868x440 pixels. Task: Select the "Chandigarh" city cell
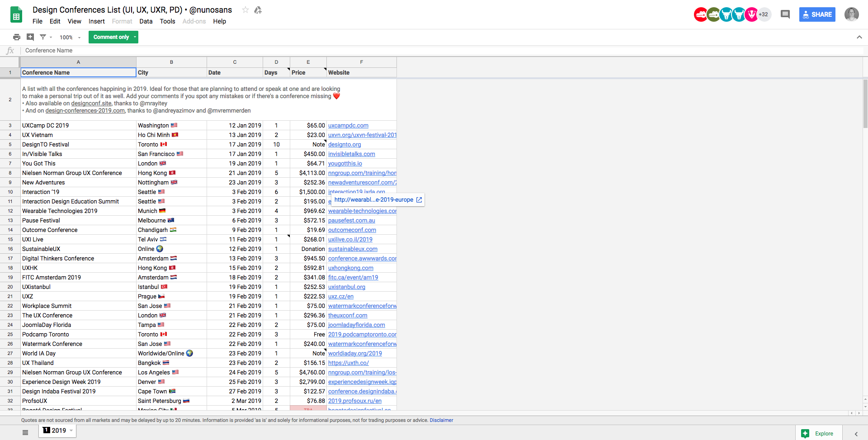tap(171, 230)
